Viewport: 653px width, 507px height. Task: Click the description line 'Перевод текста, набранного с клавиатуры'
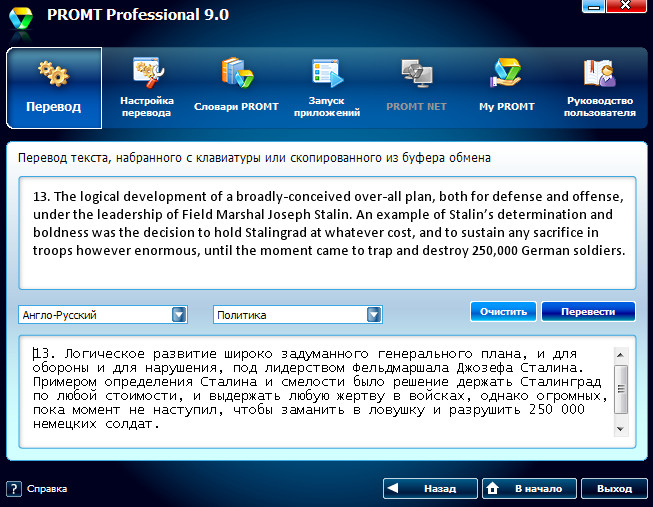click(254, 158)
